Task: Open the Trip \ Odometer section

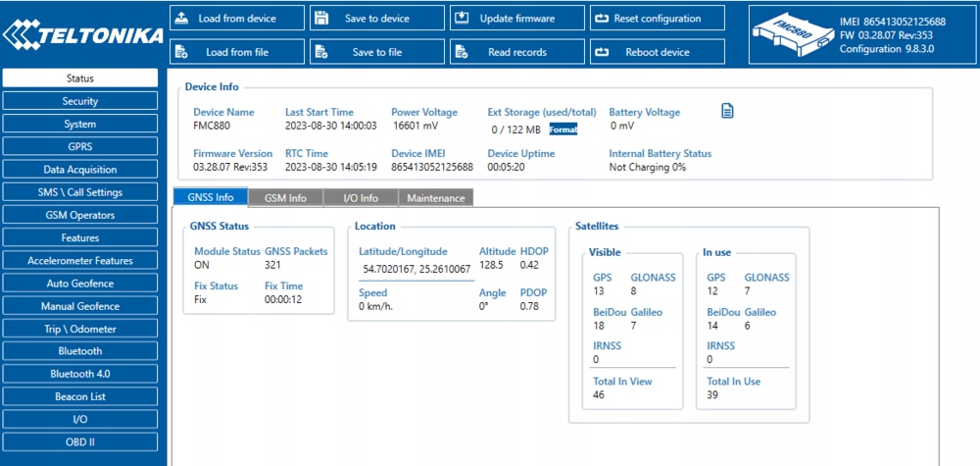Action: [80, 329]
